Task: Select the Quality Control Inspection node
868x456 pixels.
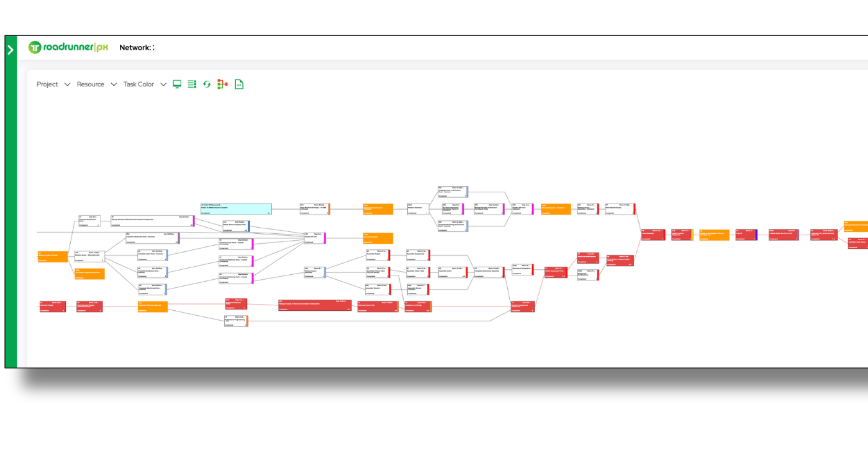Action: pos(682,235)
